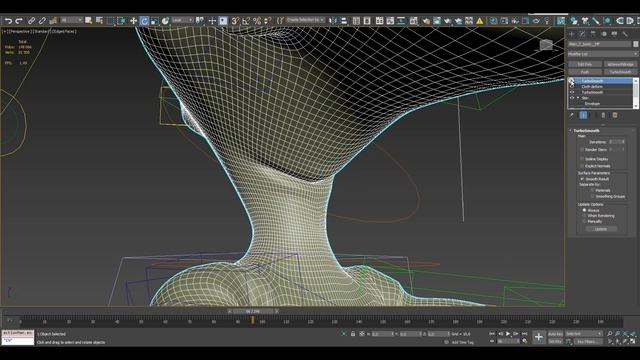Screen dimensions: 640x360
Task: Open the Create tab of command panel
Action: click(572, 34)
